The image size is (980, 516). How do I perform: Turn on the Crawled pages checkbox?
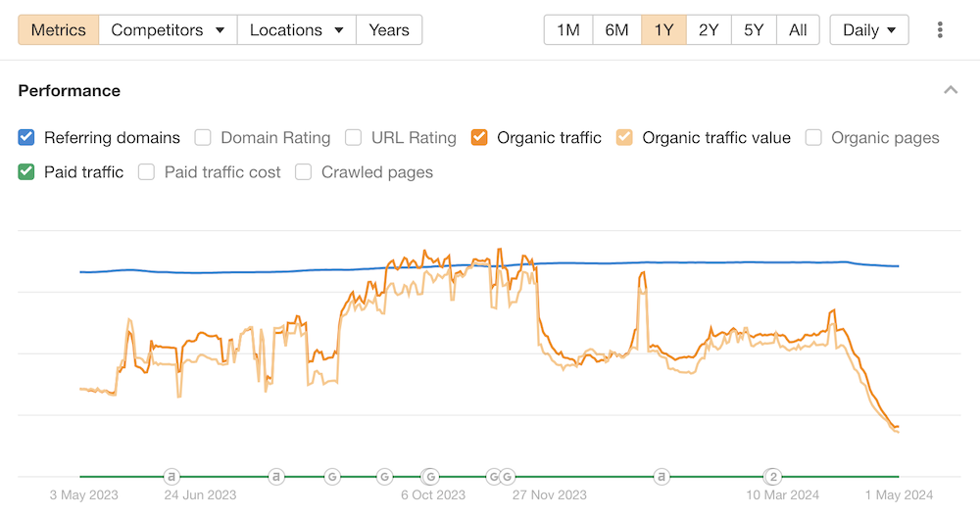click(x=304, y=172)
